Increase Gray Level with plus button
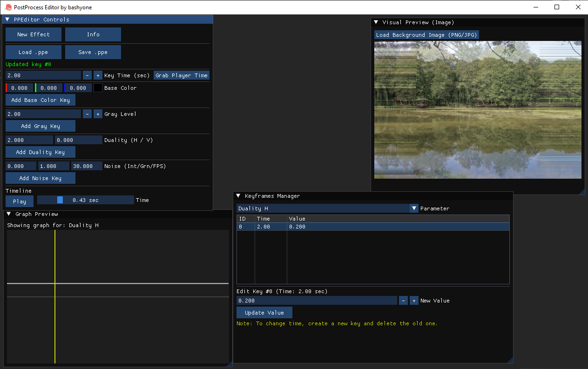Screen dimensions: 588x369 pos(98,114)
